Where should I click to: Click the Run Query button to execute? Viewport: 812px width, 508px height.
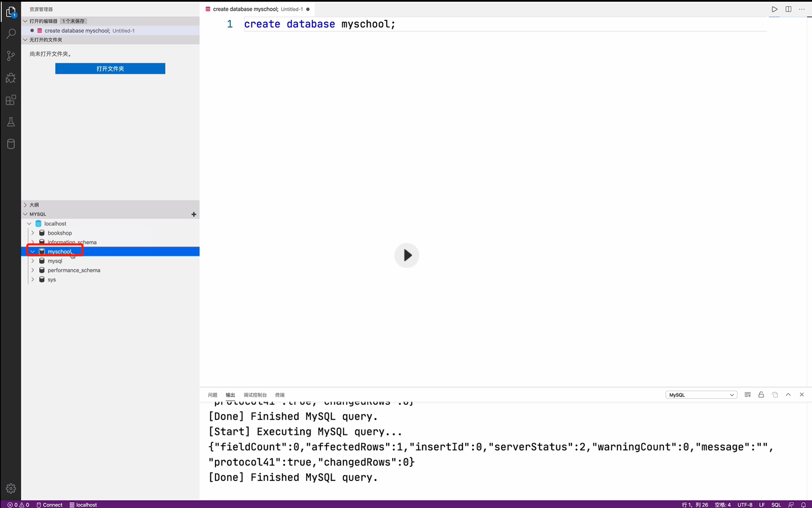pos(774,9)
